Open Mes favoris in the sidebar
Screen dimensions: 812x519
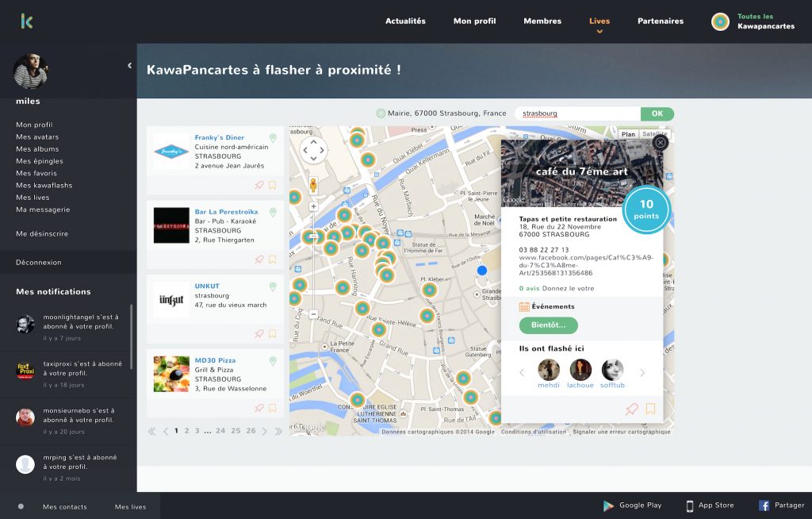click(x=36, y=173)
